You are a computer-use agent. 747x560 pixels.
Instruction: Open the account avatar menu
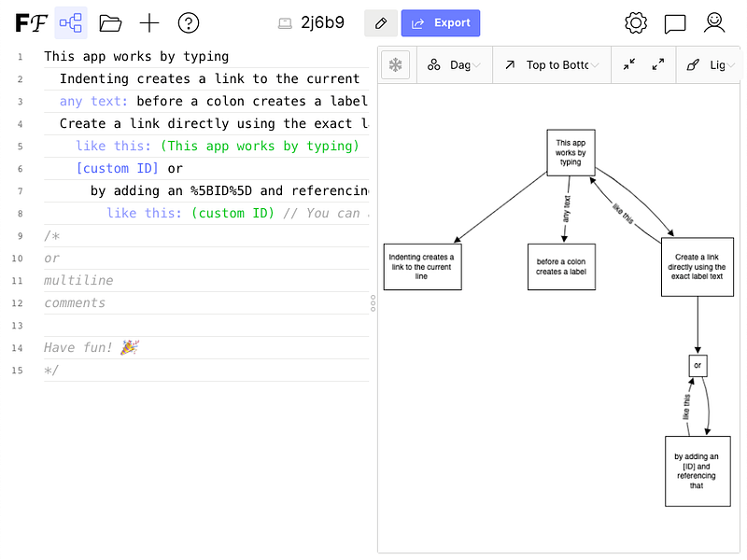click(714, 23)
